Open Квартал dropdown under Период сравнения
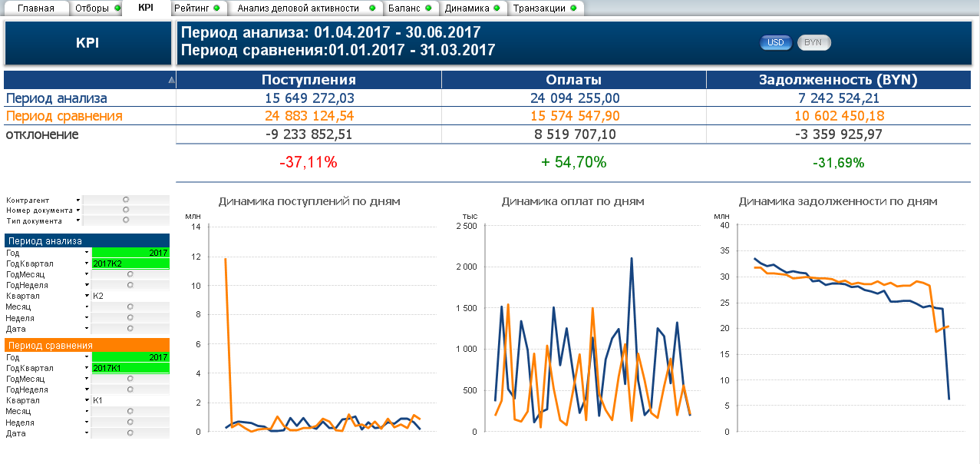This screenshot has width=980, height=464. coord(87,400)
